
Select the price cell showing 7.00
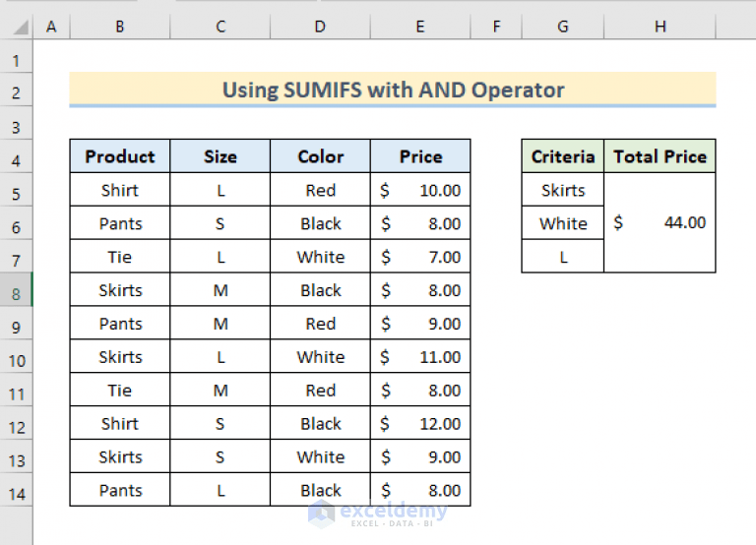pos(420,257)
